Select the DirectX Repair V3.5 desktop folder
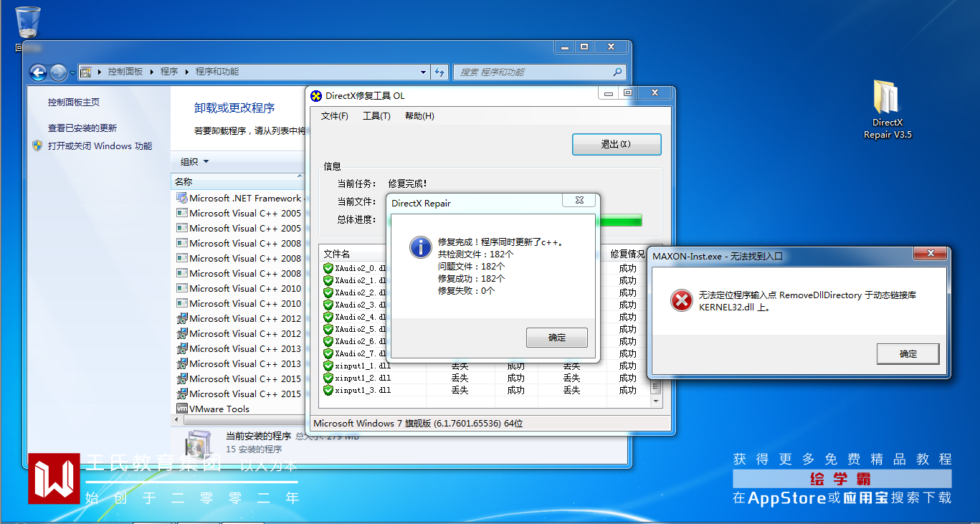 pos(887,110)
